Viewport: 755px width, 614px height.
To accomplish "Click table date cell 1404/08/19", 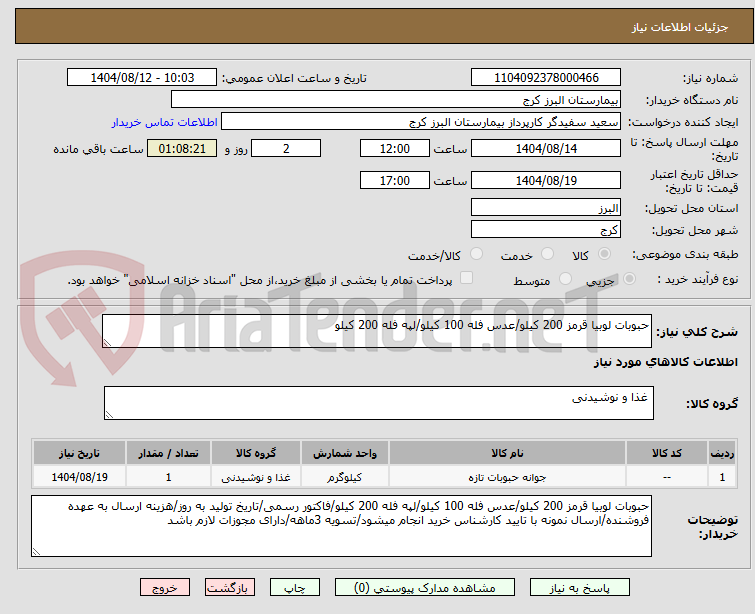I will (x=79, y=477).
